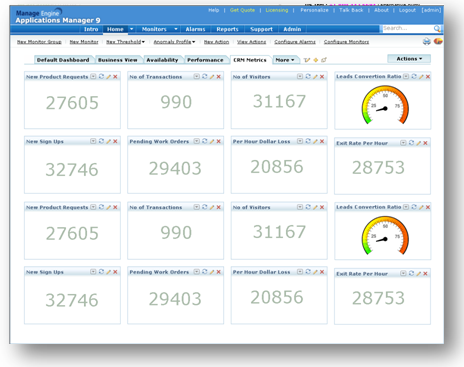Select the CRM Metrics dashboard tab
464x367 pixels.
click(250, 60)
